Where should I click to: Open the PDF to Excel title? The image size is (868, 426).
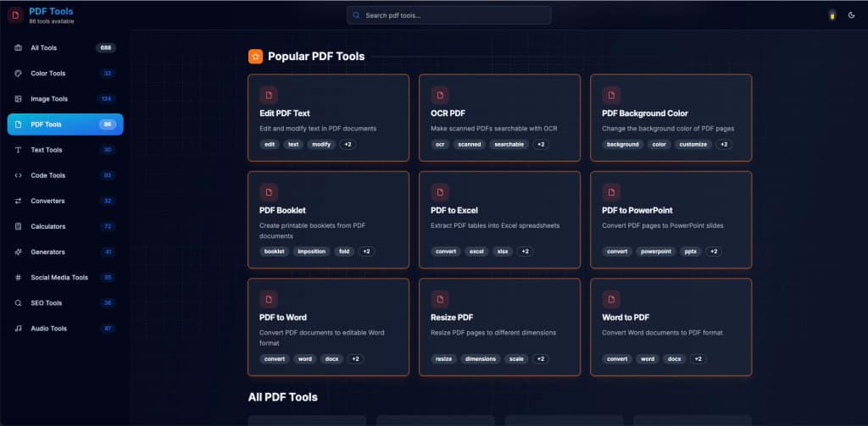tap(454, 210)
